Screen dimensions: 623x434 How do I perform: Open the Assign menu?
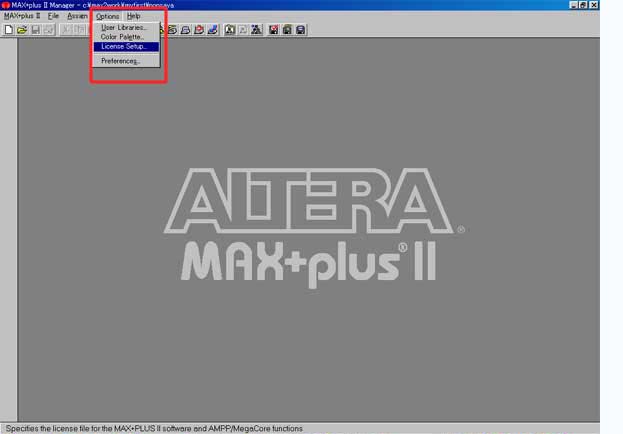[77, 16]
